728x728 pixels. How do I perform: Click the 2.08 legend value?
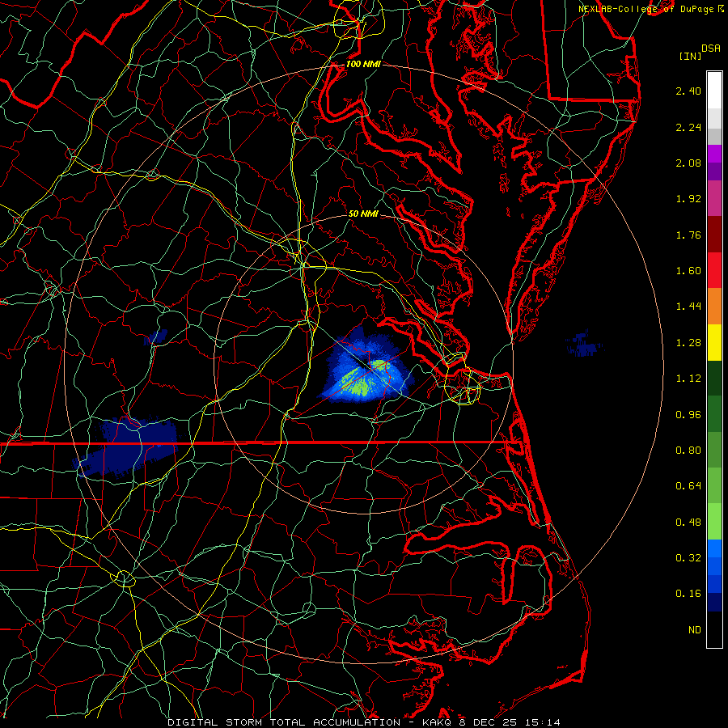coord(688,163)
